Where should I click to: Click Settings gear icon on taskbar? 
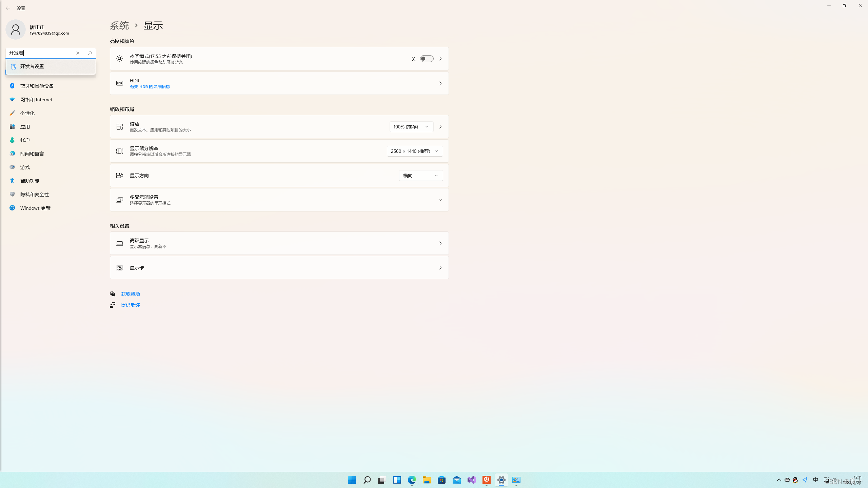501,480
